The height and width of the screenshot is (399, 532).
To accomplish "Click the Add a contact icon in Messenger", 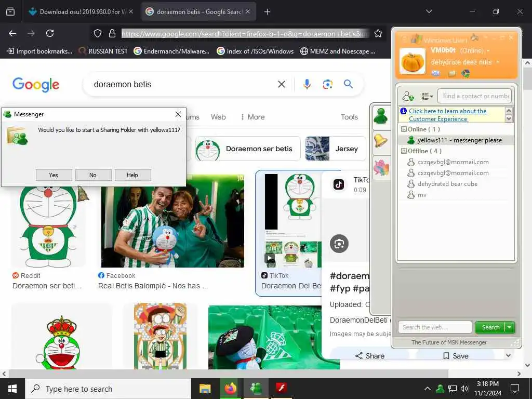I will [x=408, y=96].
